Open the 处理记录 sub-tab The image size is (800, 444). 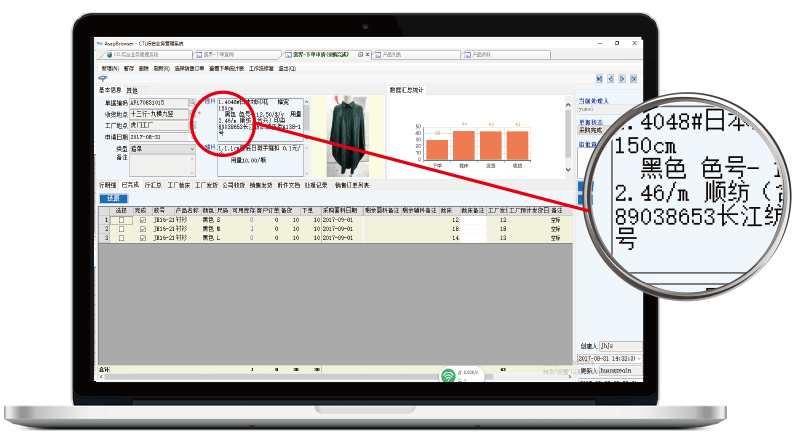316,185
